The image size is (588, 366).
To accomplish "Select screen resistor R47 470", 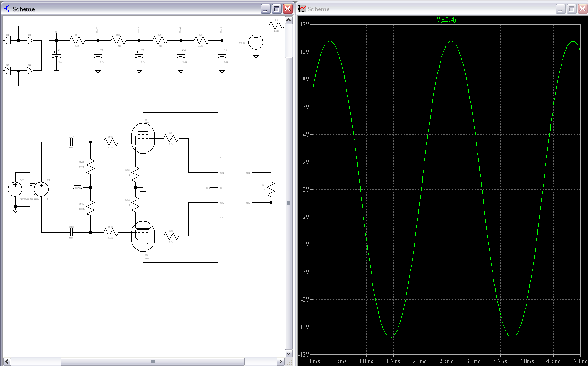I will (171, 138).
